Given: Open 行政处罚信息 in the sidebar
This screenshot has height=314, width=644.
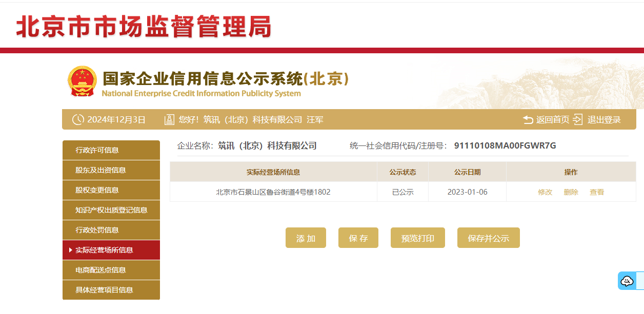Looking at the screenshot, I should tap(111, 230).
